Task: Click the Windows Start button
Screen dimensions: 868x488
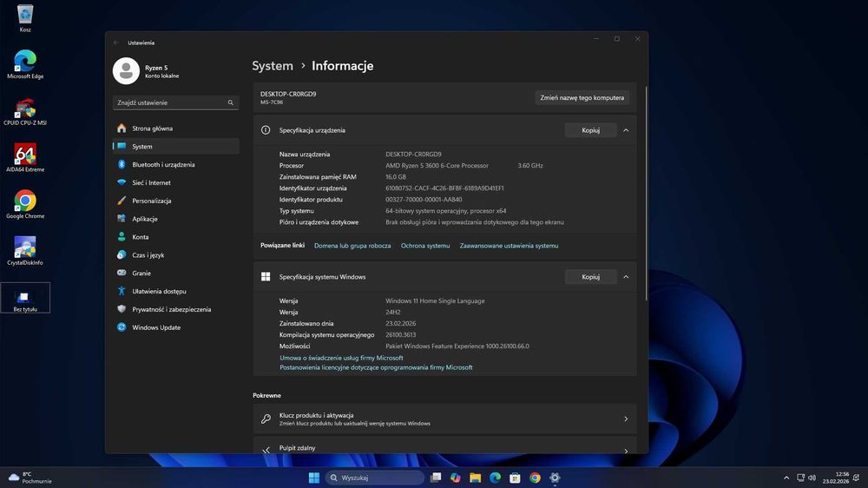Action: [x=313, y=478]
